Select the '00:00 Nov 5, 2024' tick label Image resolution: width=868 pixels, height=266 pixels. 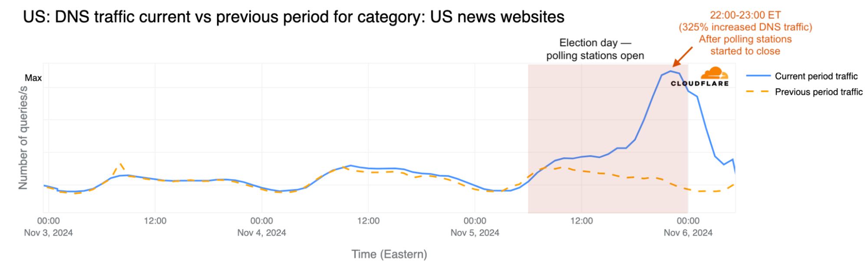475,226
